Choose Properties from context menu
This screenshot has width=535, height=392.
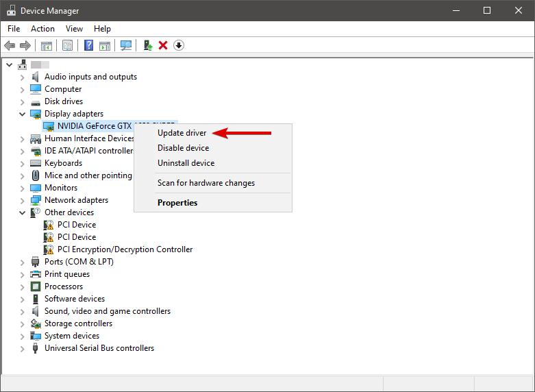pyautogui.click(x=213, y=203)
